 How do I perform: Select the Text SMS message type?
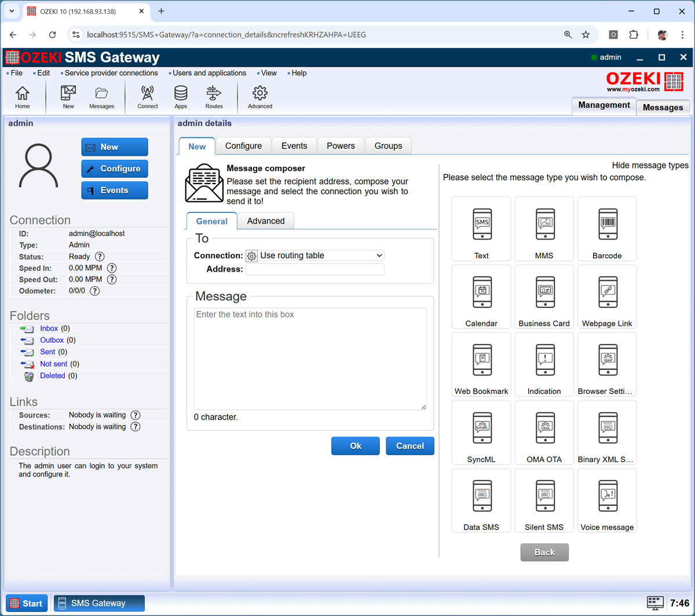(x=481, y=229)
